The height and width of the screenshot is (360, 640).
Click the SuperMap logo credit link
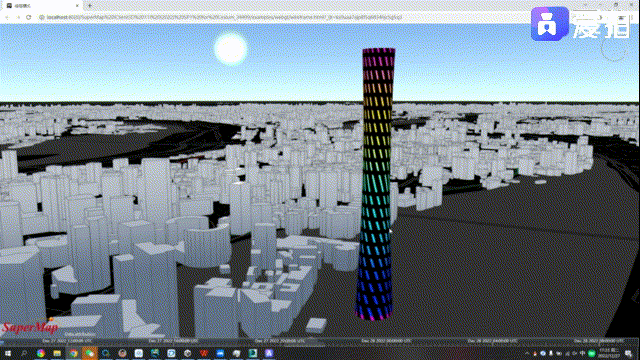(30, 327)
